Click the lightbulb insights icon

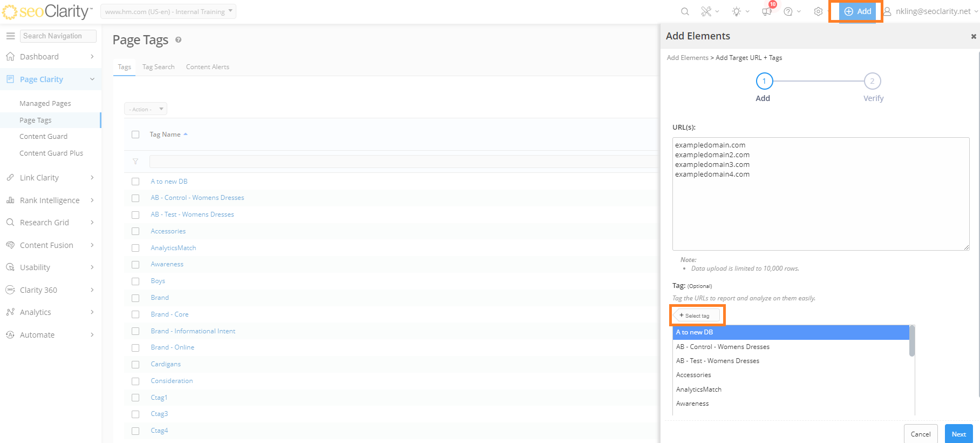(x=737, y=11)
